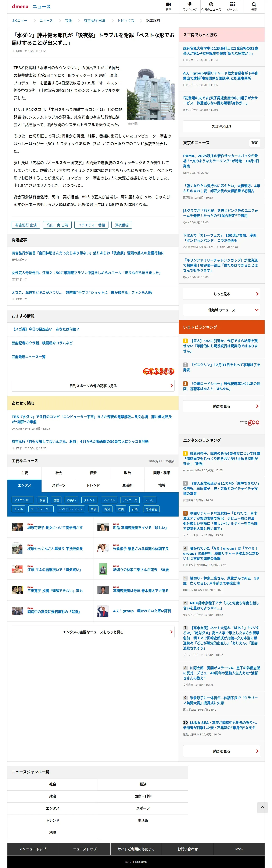Screen dimensions: 272x868
Task: Click 続きを見る under いまトピランキング
Action: (222, 406)
